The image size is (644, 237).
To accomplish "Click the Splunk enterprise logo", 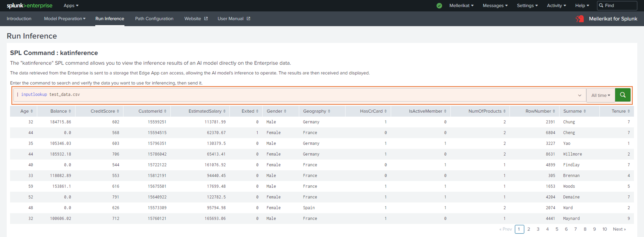I will click(x=30, y=6).
